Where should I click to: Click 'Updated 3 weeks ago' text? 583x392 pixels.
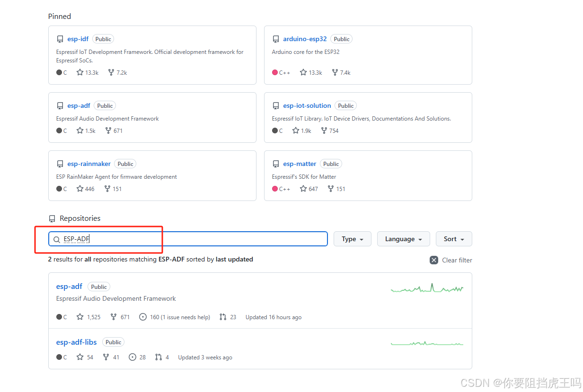pyautogui.click(x=205, y=357)
